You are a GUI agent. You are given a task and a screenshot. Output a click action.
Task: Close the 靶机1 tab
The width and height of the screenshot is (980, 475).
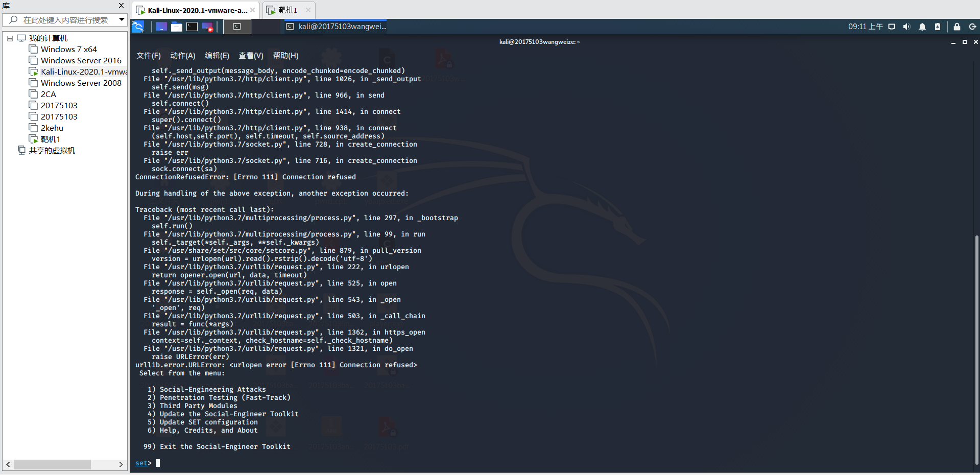pos(308,10)
